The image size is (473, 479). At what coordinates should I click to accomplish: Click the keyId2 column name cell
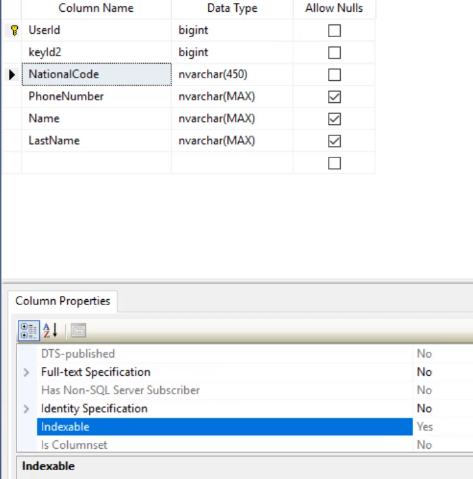[x=97, y=52]
